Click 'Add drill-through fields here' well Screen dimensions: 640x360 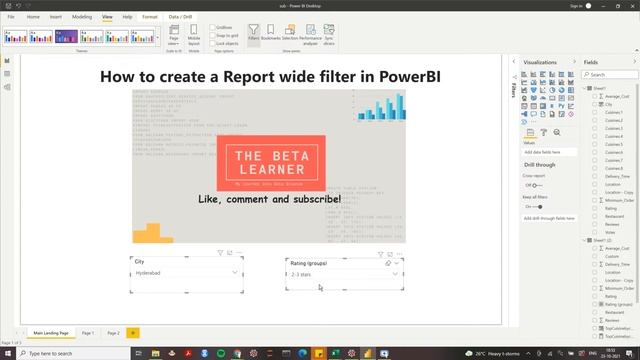549,219
